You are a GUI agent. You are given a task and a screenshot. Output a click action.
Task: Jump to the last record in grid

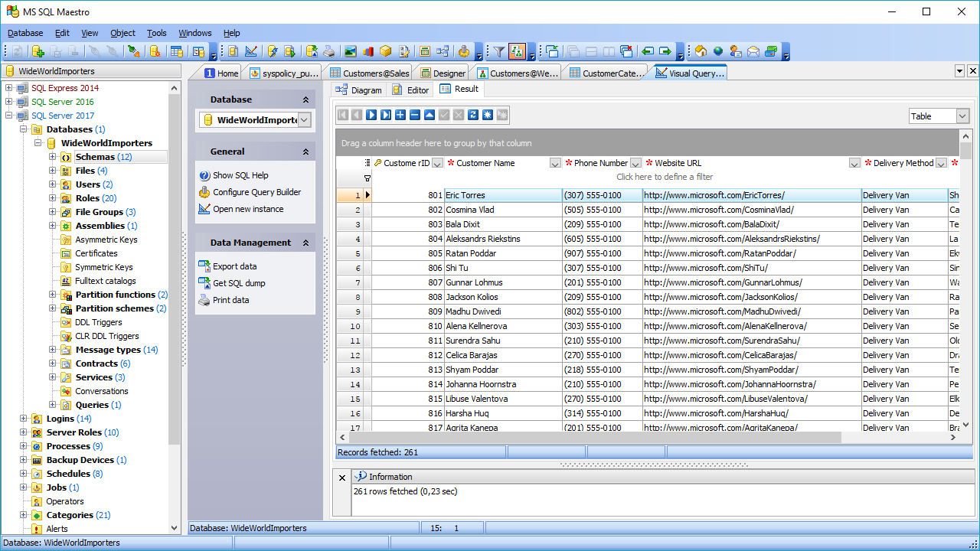[386, 115]
